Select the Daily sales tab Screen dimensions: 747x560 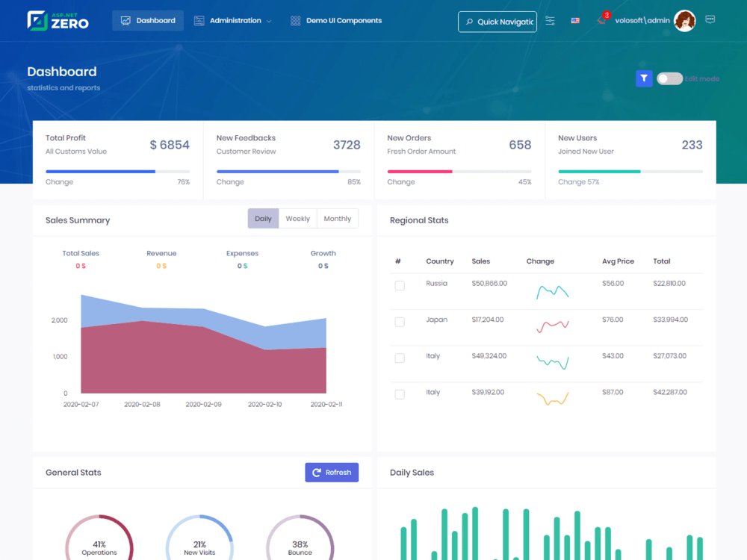point(263,219)
